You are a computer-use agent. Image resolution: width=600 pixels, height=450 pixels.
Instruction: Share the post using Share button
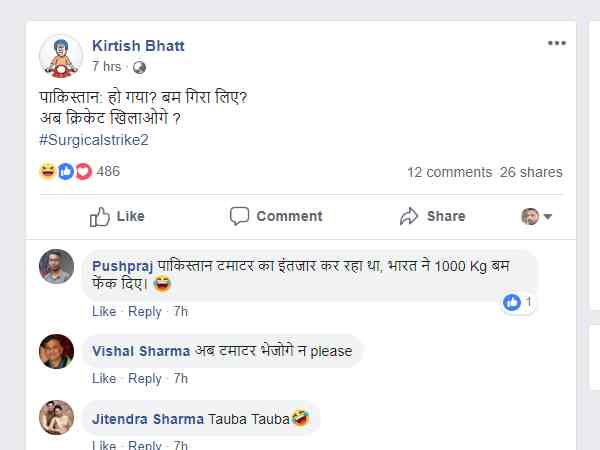point(432,216)
